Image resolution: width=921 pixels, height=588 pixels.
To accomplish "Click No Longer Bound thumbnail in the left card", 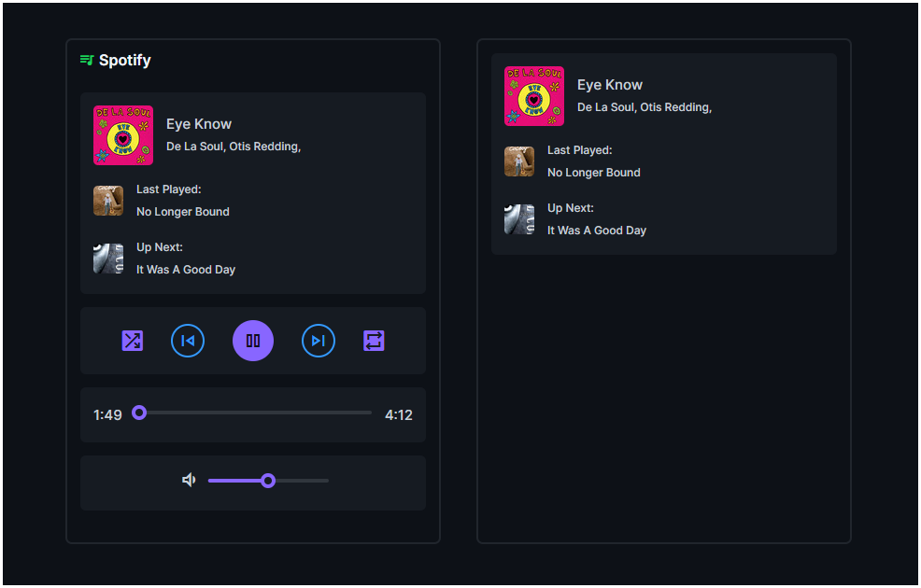I will tap(108, 201).
